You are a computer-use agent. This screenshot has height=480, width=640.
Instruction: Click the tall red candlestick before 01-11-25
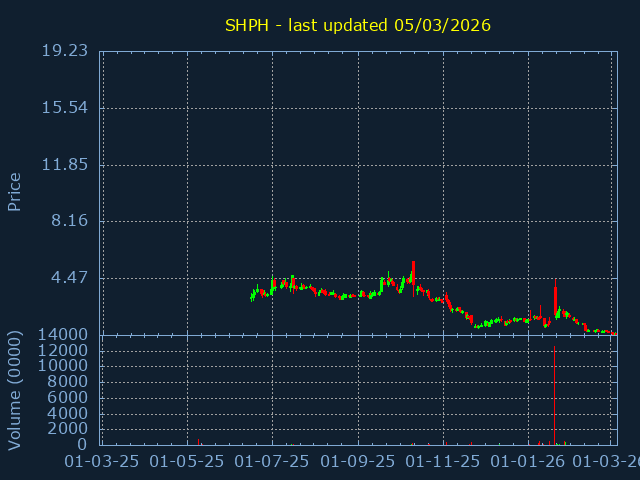413,272
